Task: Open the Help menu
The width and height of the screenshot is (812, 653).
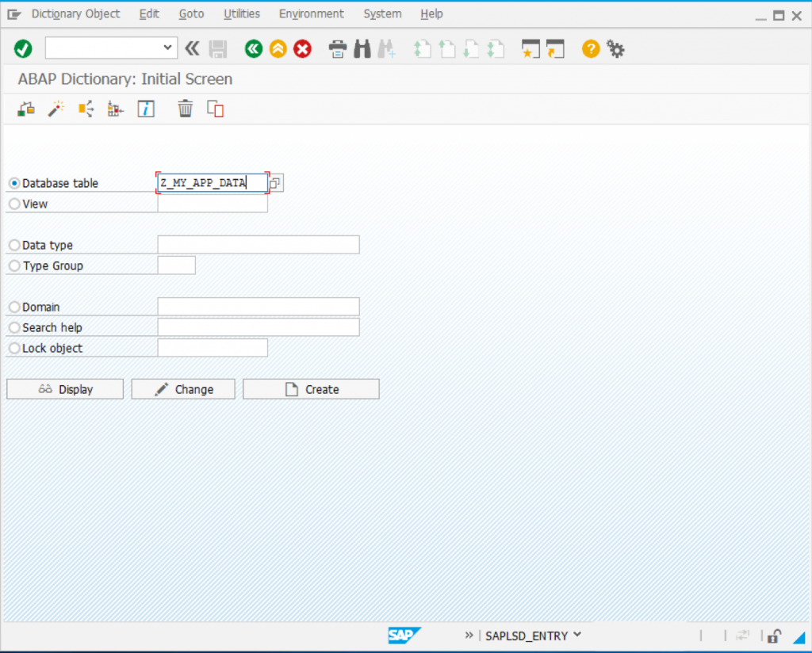Action: pos(431,14)
